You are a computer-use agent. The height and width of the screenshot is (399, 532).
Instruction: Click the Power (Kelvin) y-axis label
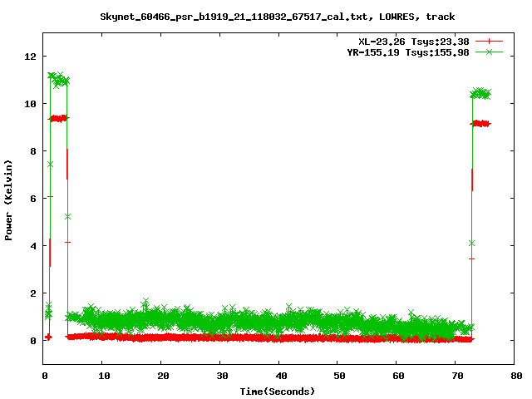[x=8, y=199]
